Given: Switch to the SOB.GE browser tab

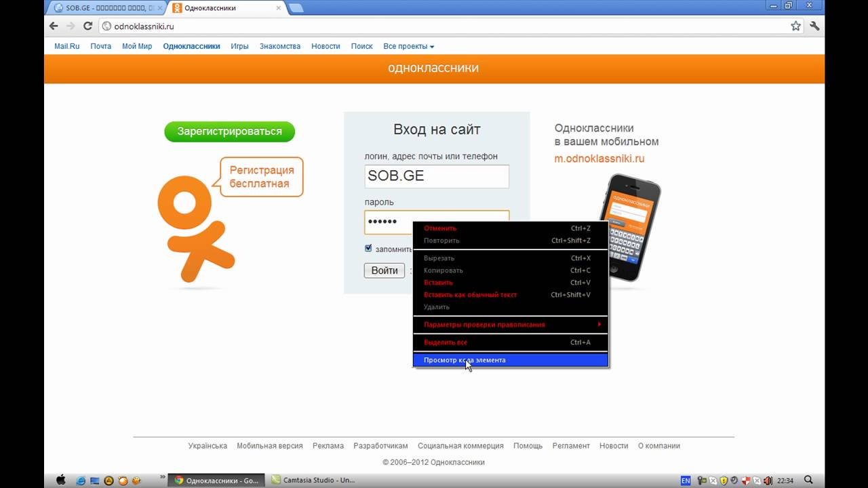Looking at the screenshot, I should coord(106,7).
